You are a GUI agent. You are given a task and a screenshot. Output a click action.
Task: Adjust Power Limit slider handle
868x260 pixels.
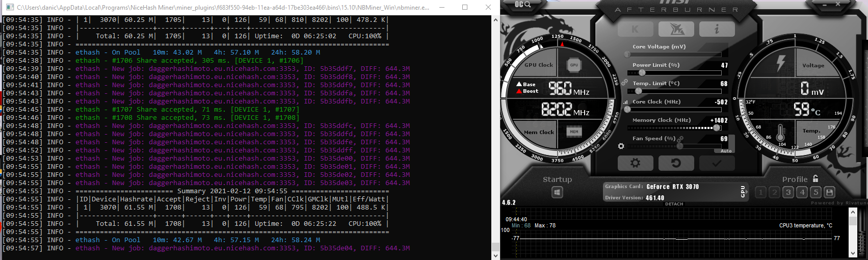pos(642,73)
